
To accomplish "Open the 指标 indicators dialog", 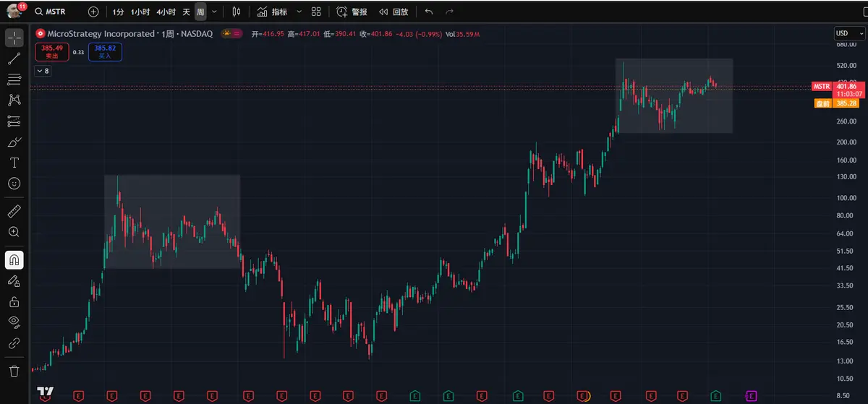I will 272,12.
